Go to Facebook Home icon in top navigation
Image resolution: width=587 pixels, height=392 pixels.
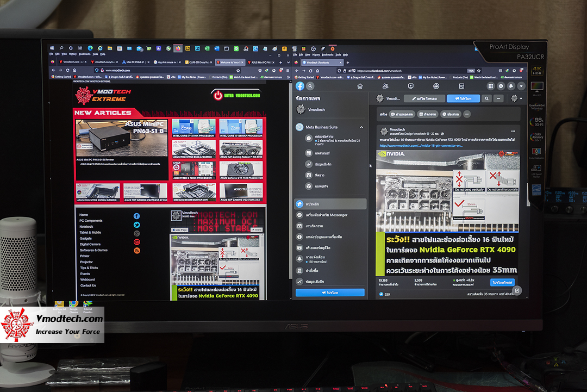click(x=360, y=86)
